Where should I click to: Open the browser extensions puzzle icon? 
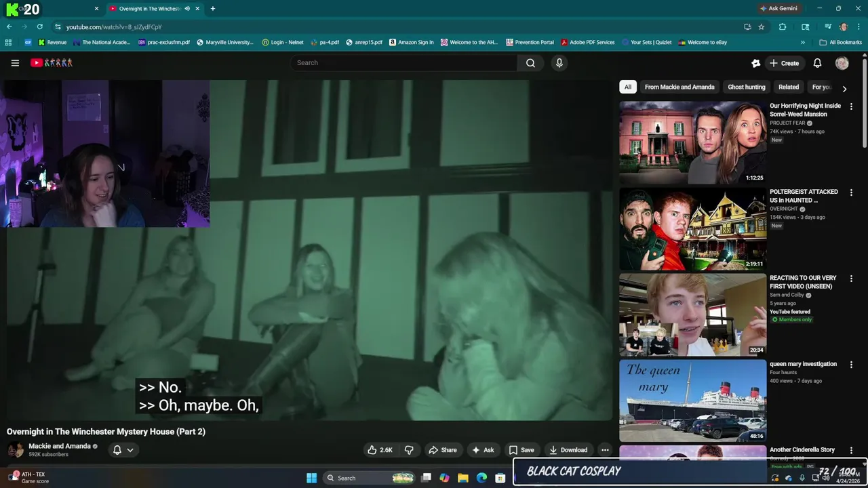pos(783,27)
